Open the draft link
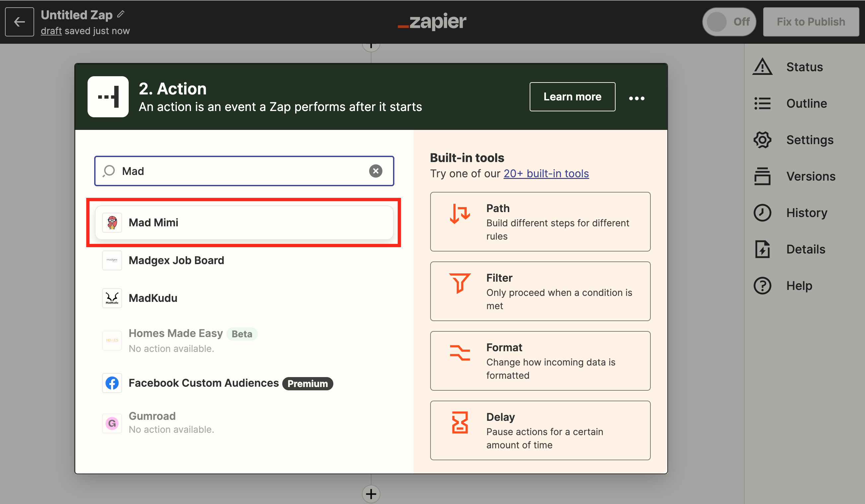Screen dimensions: 865x504 pyautogui.click(x=51, y=31)
